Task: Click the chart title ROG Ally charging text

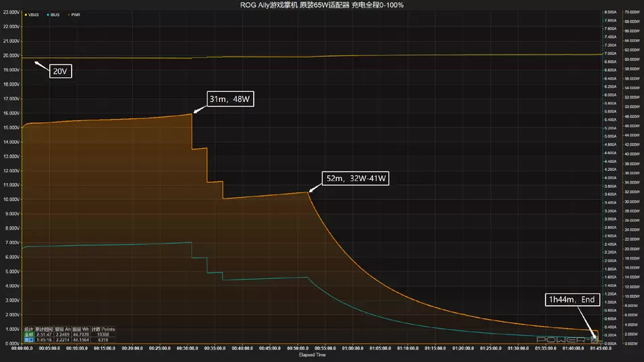Action: click(x=321, y=5)
